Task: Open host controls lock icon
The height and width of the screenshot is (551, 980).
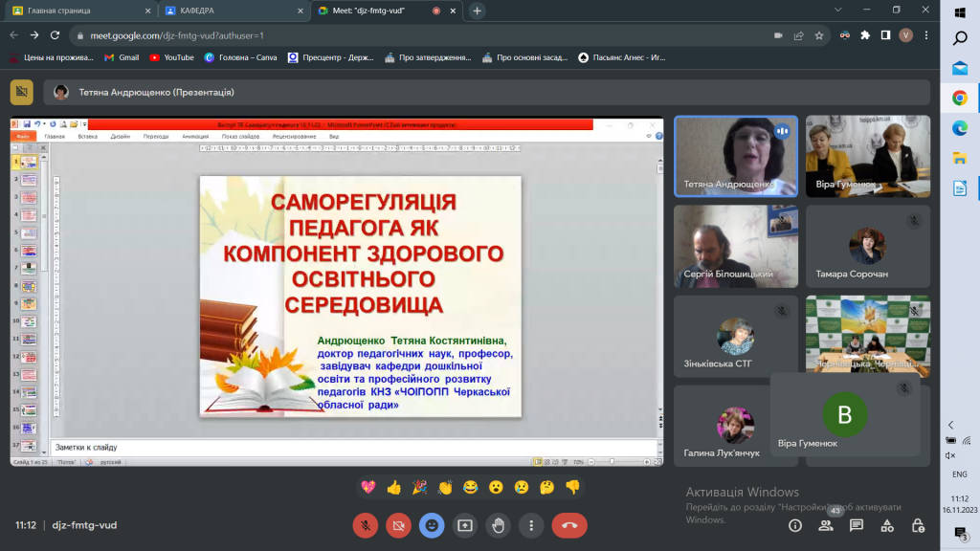Action: (x=918, y=525)
